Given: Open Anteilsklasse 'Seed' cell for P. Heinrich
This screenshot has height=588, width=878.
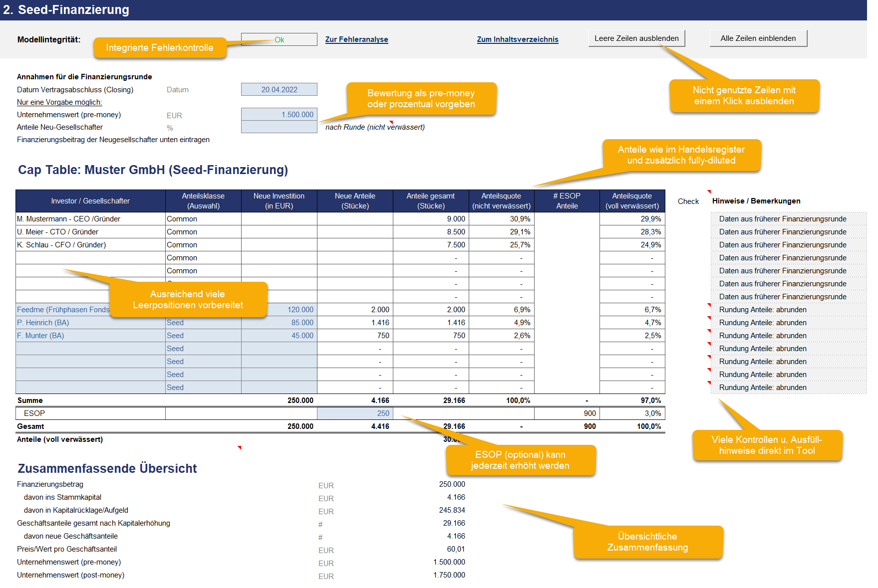Looking at the screenshot, I should 203,323.
